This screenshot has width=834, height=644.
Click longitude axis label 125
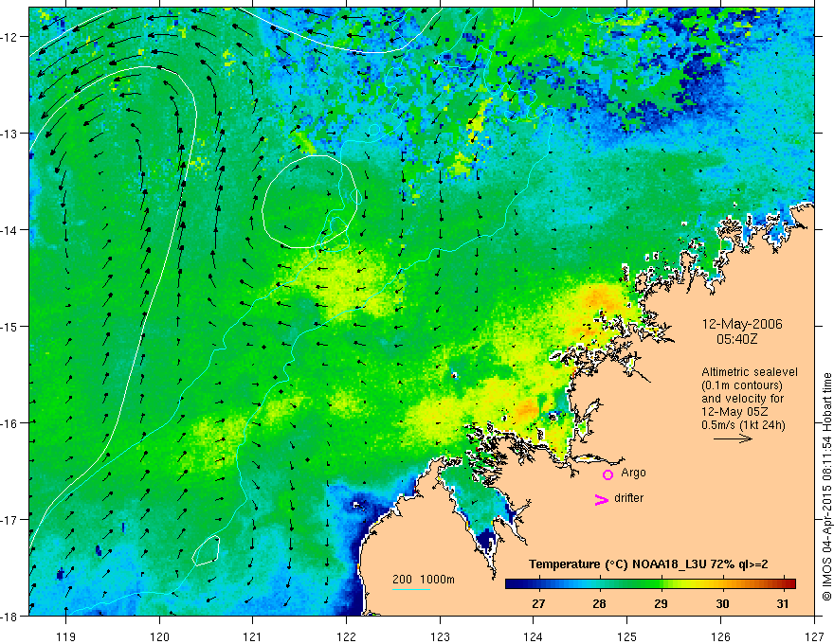tap(626, 636)
